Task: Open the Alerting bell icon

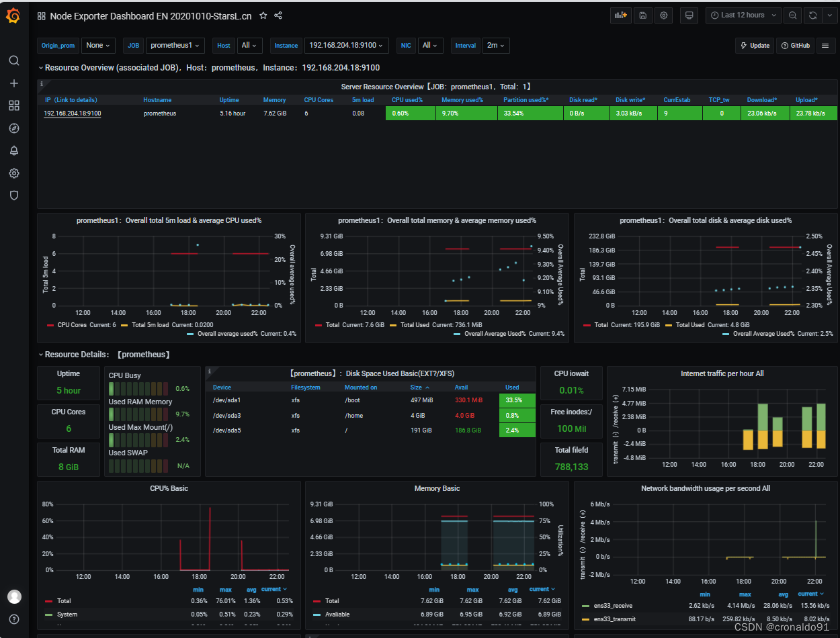Action: [x=13, y=150]
